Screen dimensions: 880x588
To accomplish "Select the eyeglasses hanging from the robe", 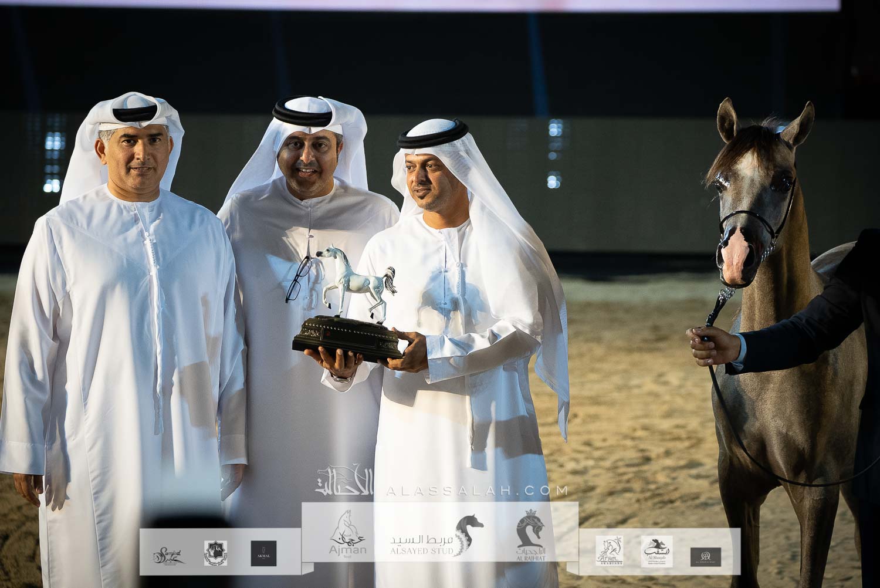I will click(x=299, y=280).
